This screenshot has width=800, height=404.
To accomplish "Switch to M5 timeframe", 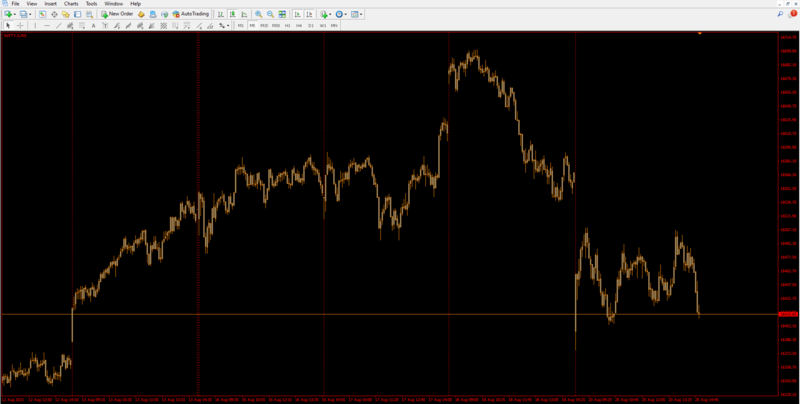I will coord(252,26).
